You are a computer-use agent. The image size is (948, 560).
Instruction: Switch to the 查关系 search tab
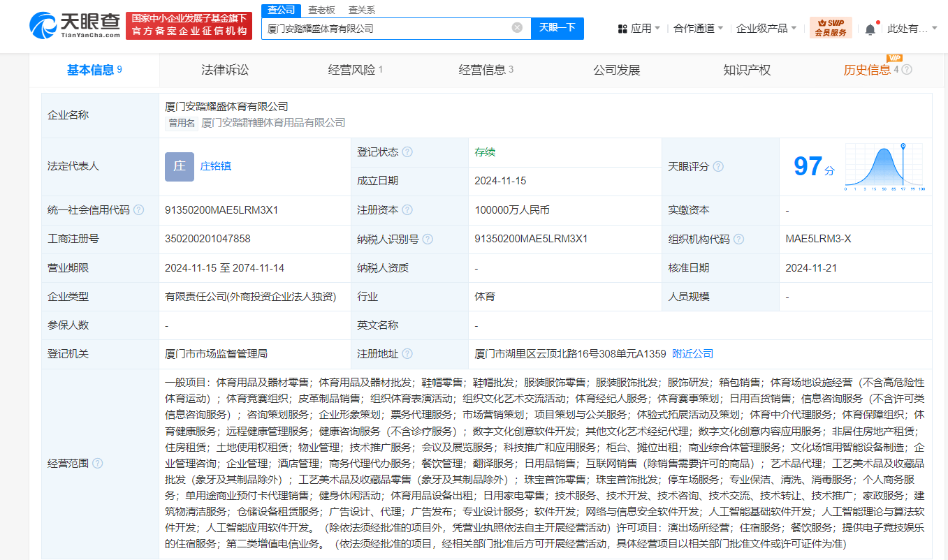(362, 10)
